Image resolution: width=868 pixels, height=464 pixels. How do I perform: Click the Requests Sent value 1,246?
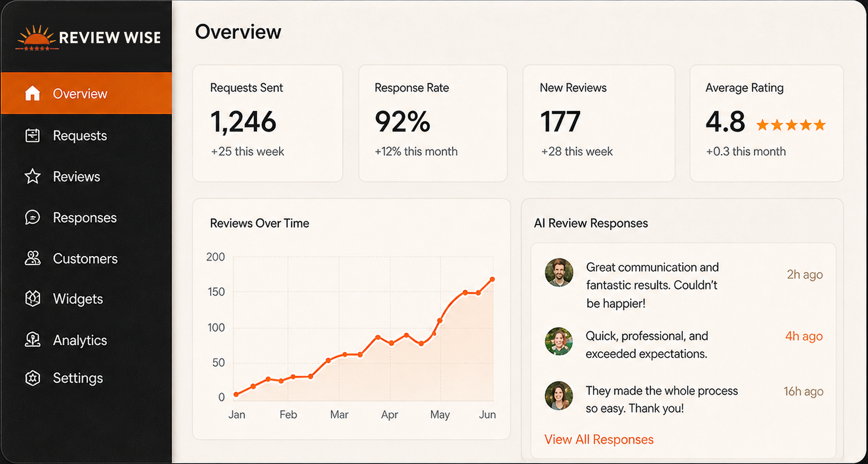[243, 122]
